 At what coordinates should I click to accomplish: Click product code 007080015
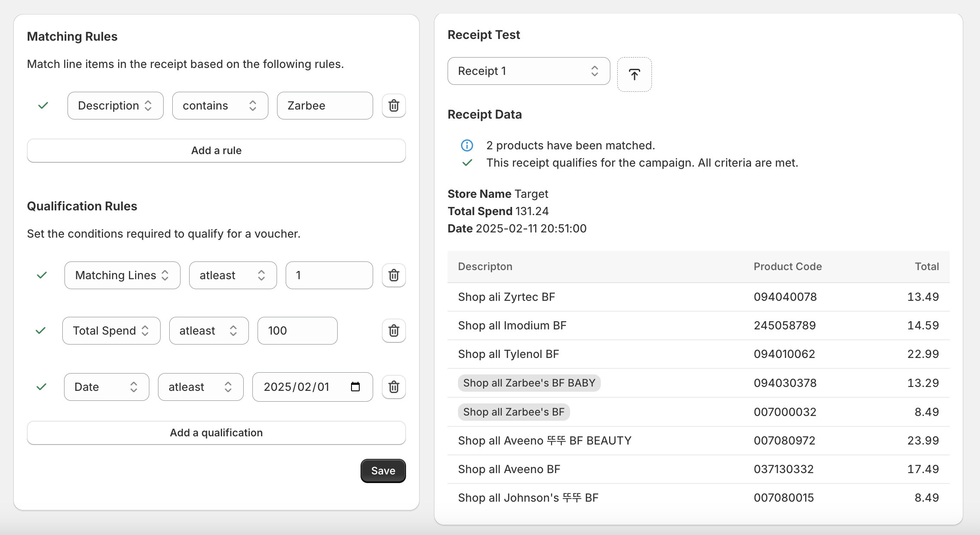pyautogui.click(x=784, y=498)
